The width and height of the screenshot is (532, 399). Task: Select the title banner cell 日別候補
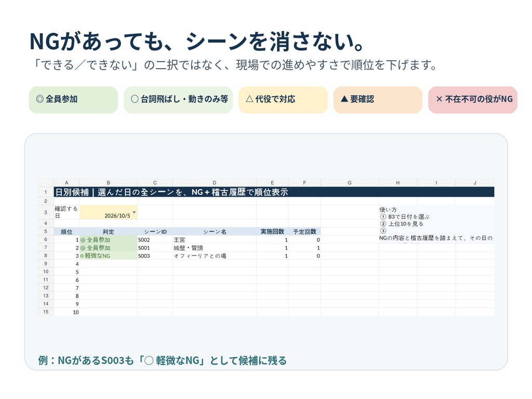pos(274,192)
